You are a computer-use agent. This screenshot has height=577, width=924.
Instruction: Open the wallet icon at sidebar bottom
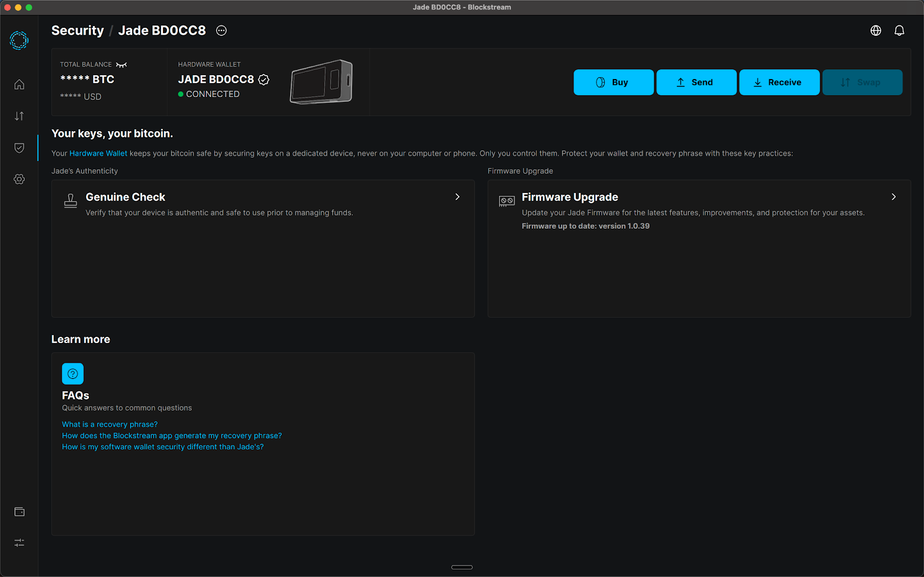(x=19, y=511)
